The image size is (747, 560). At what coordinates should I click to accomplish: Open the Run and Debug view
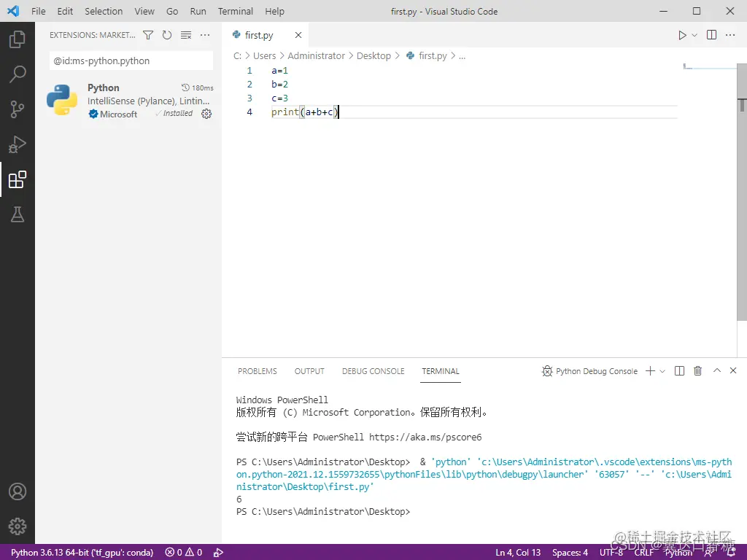(x=18, y=144)
